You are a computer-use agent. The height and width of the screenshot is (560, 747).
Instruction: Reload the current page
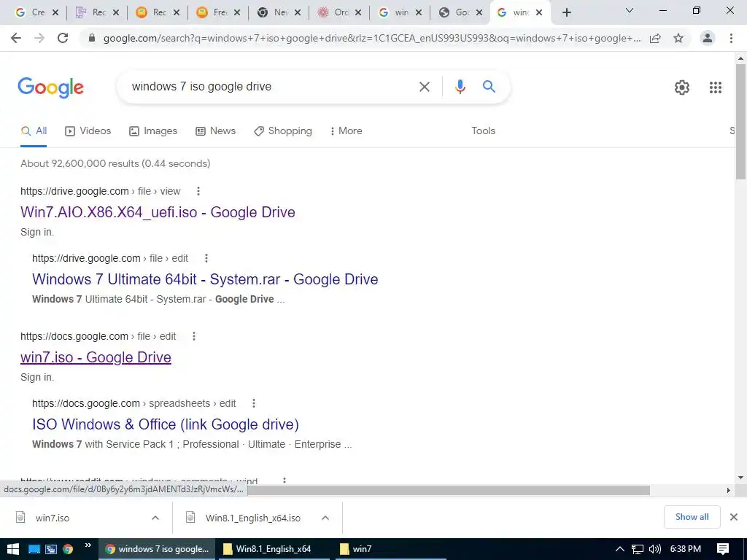tap(63, 38)
